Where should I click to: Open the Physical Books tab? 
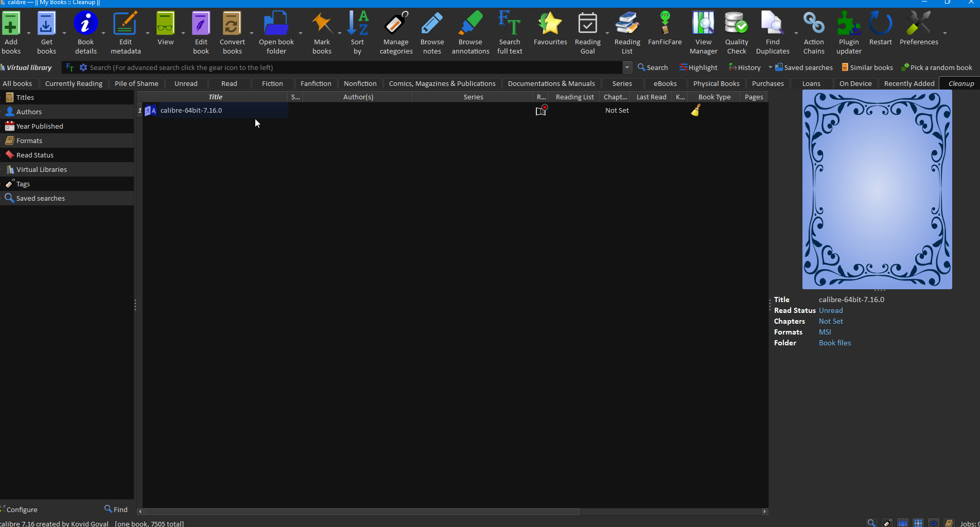716,83
